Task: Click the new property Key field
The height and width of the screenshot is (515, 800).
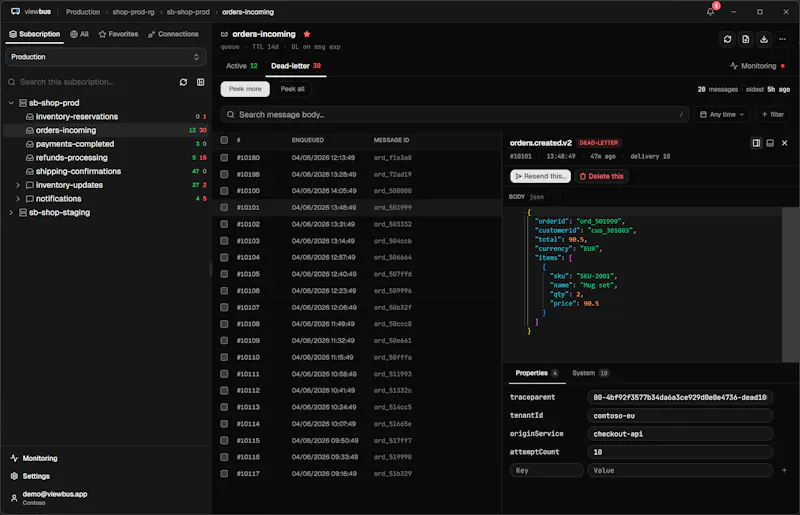Action: (x=546, y=470)
